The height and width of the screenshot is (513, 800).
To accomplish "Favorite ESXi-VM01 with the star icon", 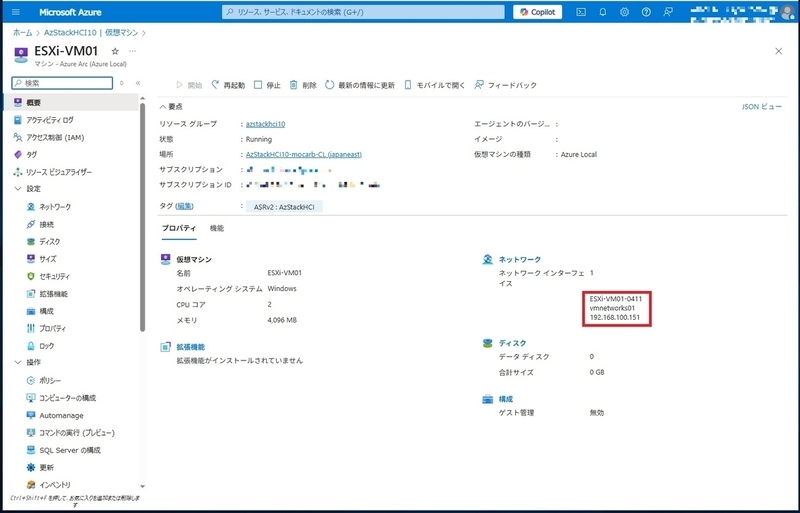I will pyautogui.click(x=115, y=51).
